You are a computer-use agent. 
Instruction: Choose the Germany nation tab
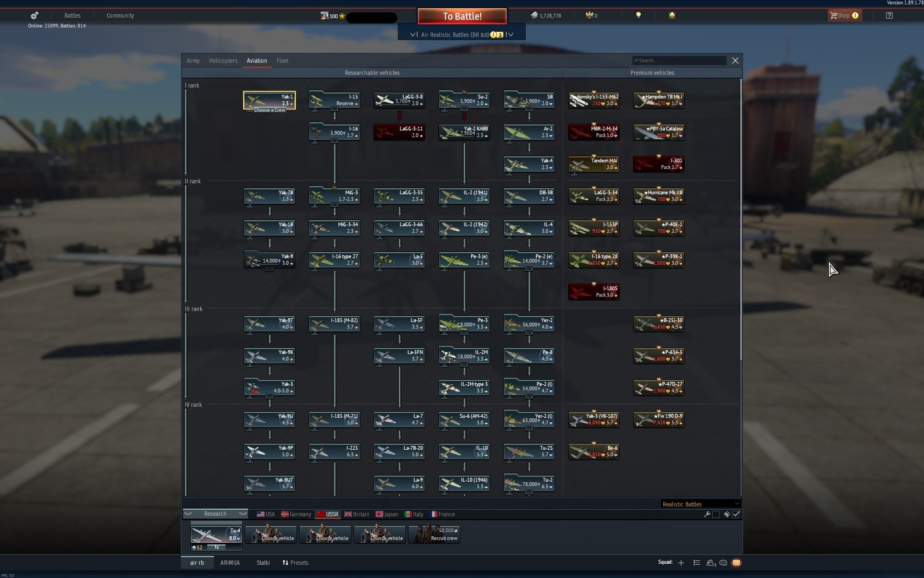coord(296,514)
